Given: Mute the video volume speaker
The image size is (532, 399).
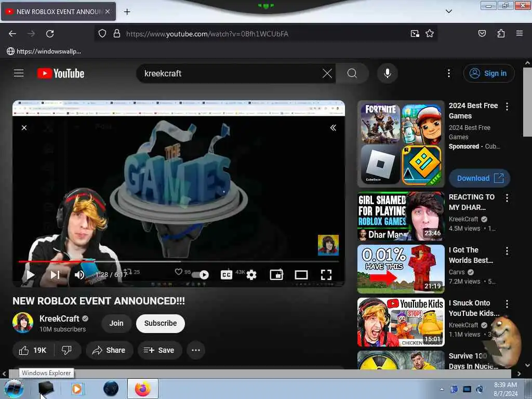Looking at the screenshot, I should [x=79, y=275].
